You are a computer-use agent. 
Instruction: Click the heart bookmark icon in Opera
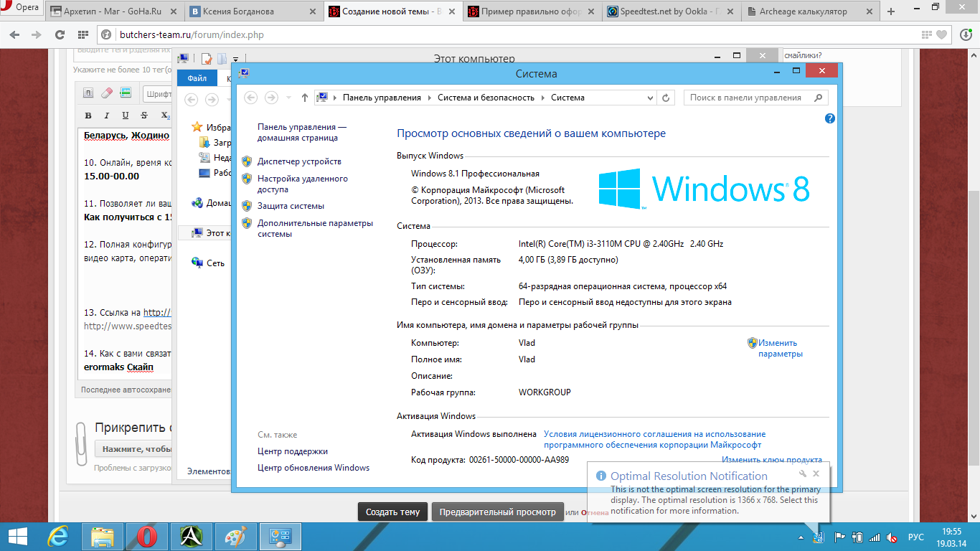pyautogui.click(x=941, y=34)
